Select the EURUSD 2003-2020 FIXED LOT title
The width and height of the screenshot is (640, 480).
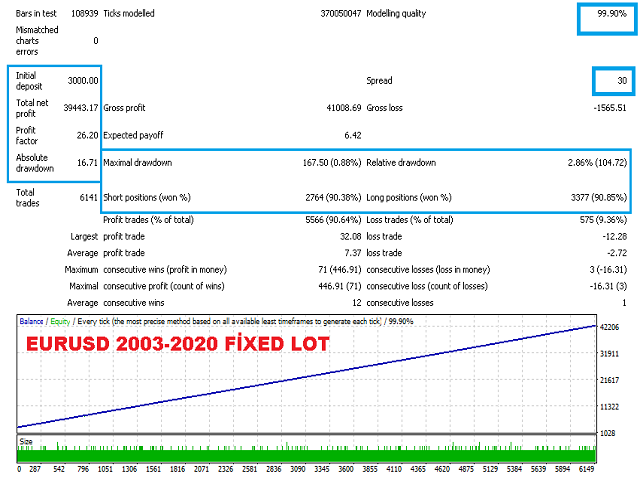178,344
